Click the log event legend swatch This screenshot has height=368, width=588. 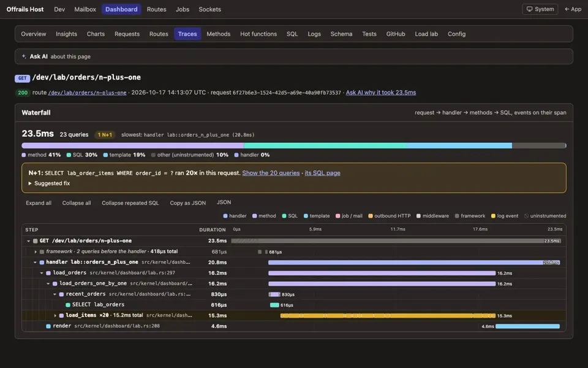(493, 216)
